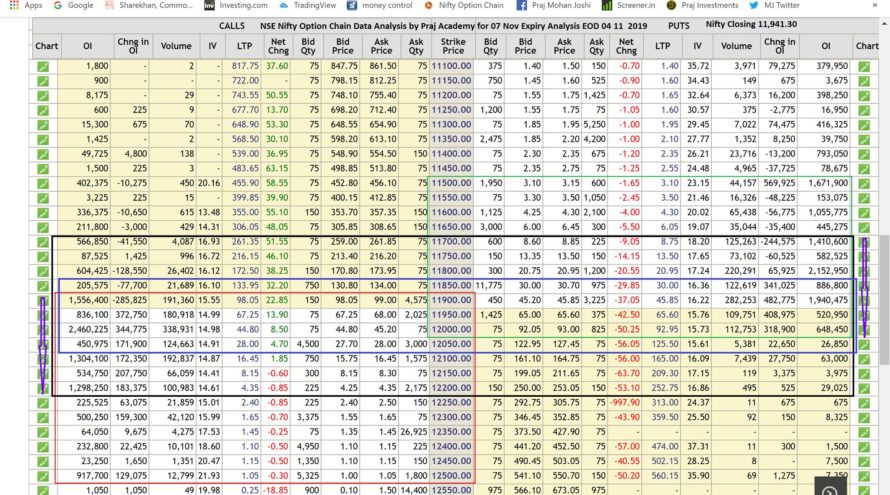Click the page scrollbar up arrow
Viewport: 890px width, 495px height.
tap(884, 24)
